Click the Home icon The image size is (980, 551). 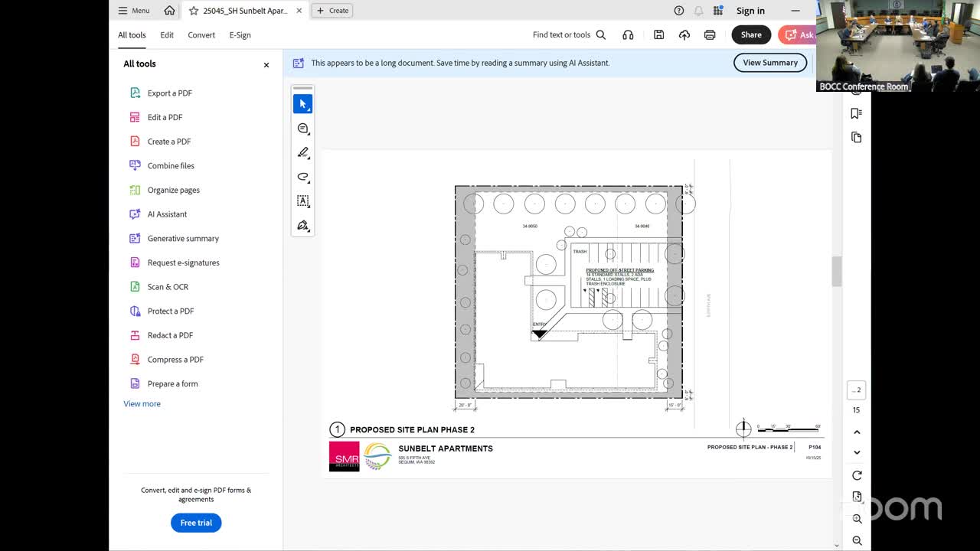[x=169, y=11]
